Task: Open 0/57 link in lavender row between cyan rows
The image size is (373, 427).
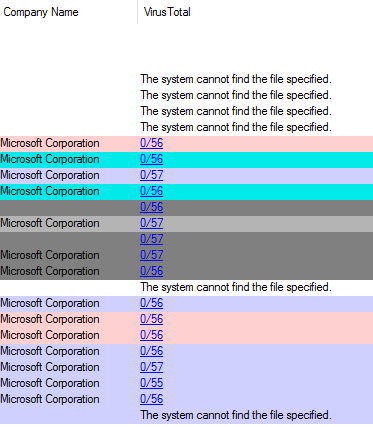Action: (x=151, y=175)
